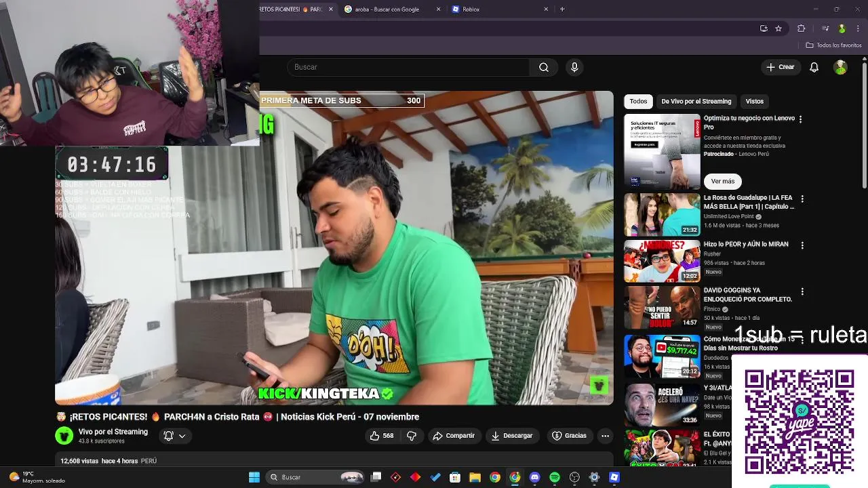The height and width of the screenshot is (488, 868).
Task: Open options for Hizo lo PEOR video
Action: (802, 245)
